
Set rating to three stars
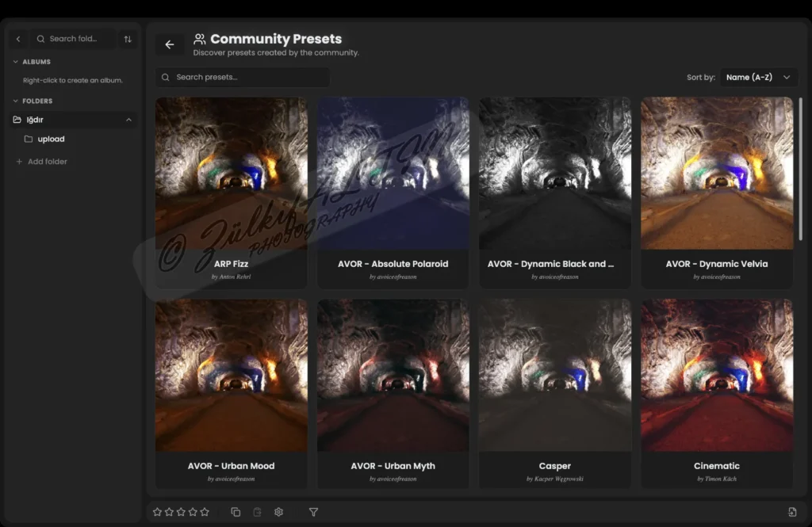tap(182, 512)
